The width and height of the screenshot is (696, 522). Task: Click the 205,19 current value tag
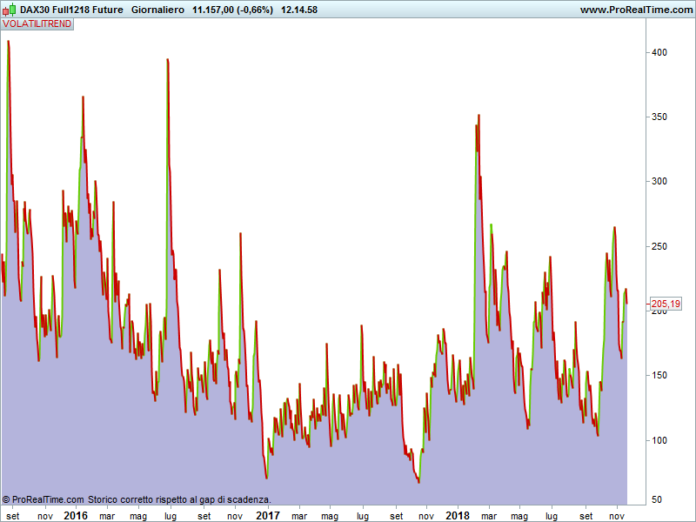click(665, 304)
